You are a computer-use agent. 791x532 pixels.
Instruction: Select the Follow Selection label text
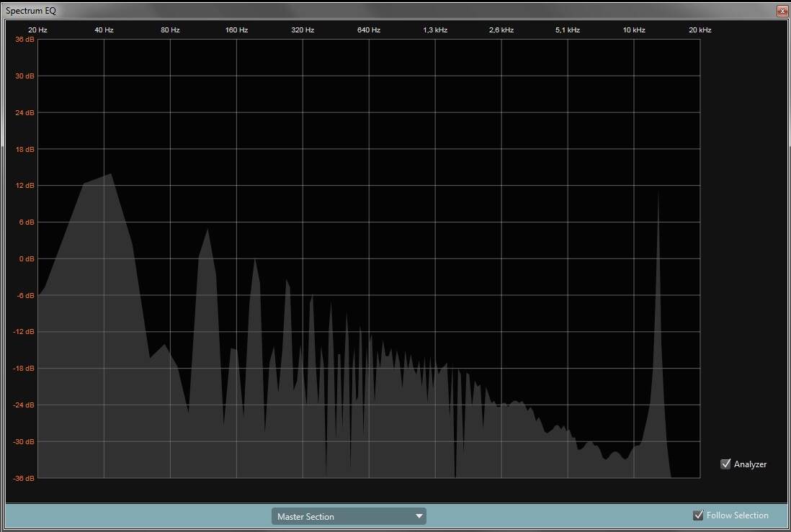737,515
